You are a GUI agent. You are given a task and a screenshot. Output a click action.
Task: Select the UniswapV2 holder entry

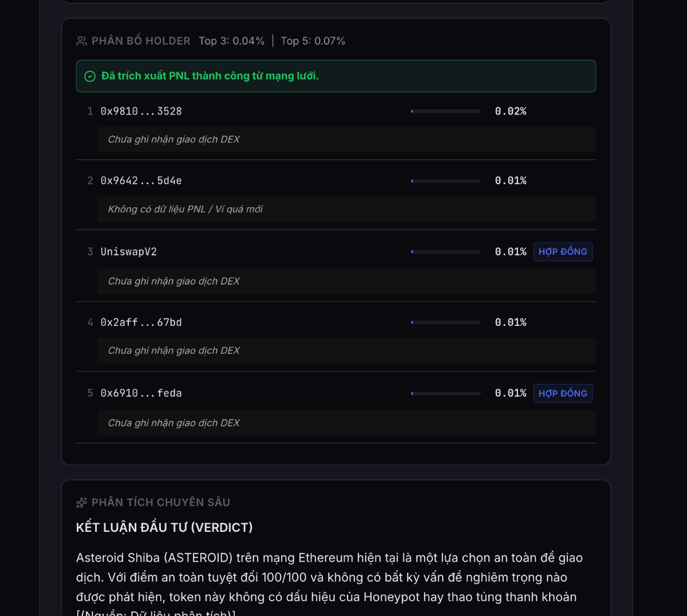[129, 252]
